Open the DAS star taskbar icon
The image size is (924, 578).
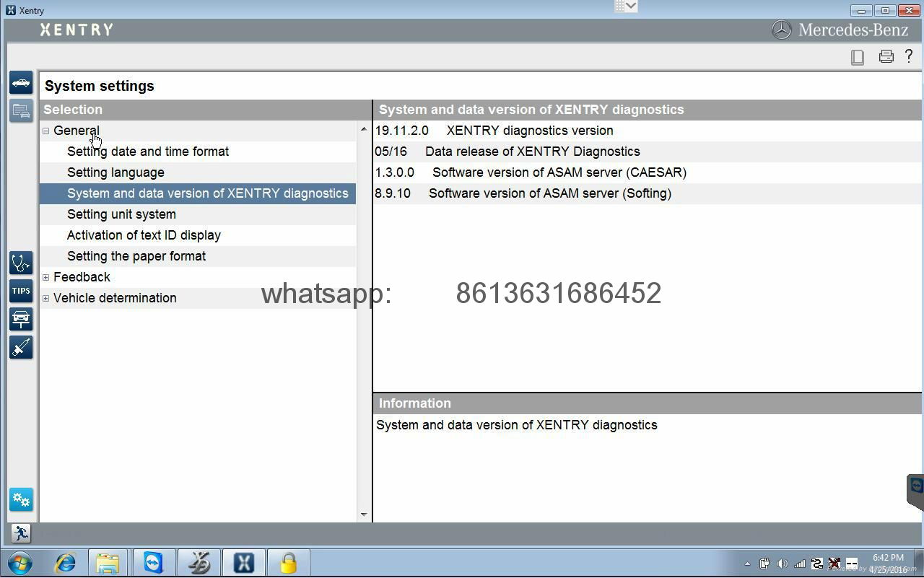199,563
